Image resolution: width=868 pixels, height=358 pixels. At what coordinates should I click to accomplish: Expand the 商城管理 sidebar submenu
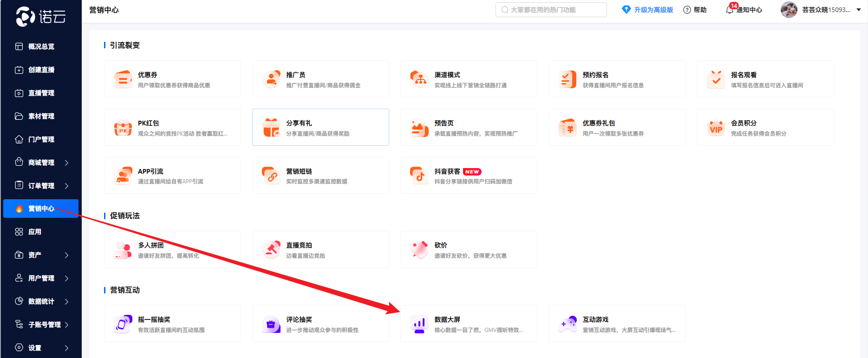(66, 163)
